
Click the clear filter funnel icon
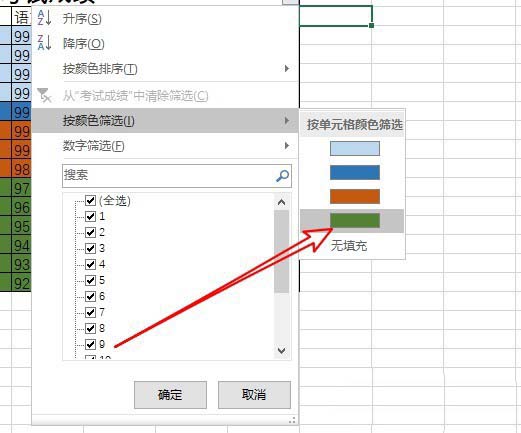[44, 95]
